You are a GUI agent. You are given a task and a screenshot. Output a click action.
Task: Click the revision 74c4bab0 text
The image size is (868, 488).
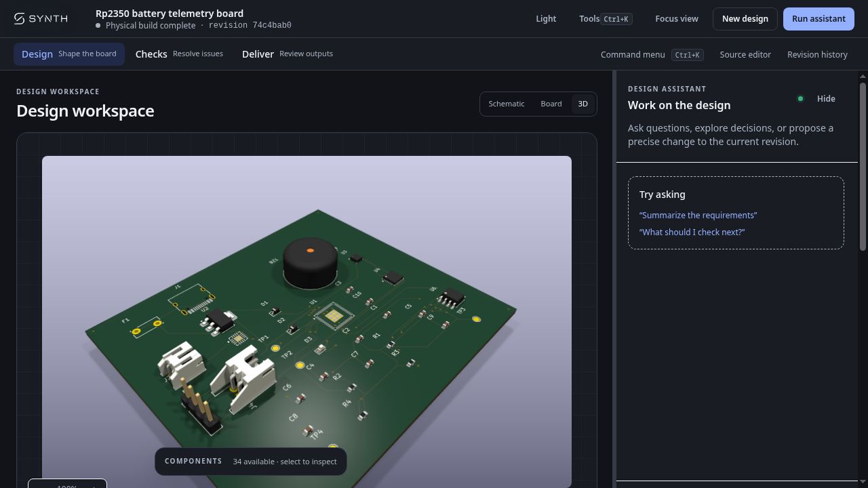[x=250, y=25]
